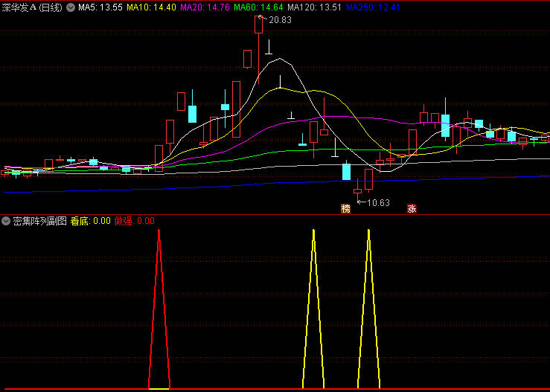Image resolution: width=550 pixels, height=392 pixels.
Task: Click the 深华发A (日线) stock title
Action: 33,7
